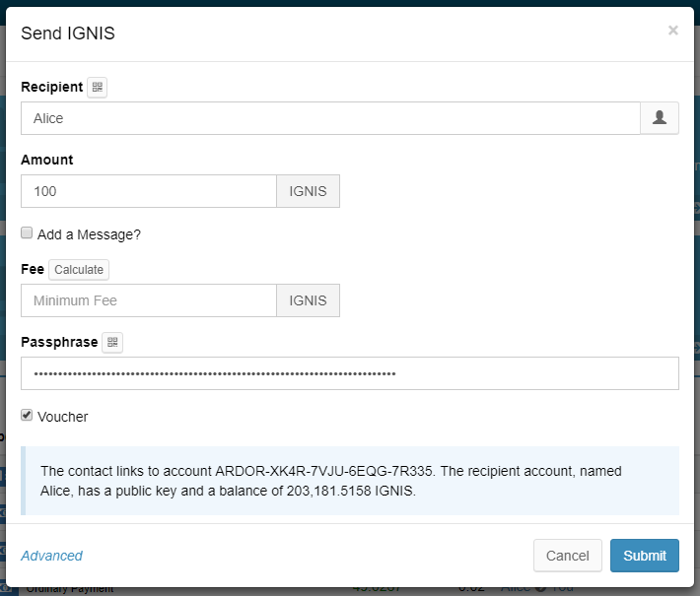Click the Amount field label
Viewport: 700px width, 596px height.
47,160
